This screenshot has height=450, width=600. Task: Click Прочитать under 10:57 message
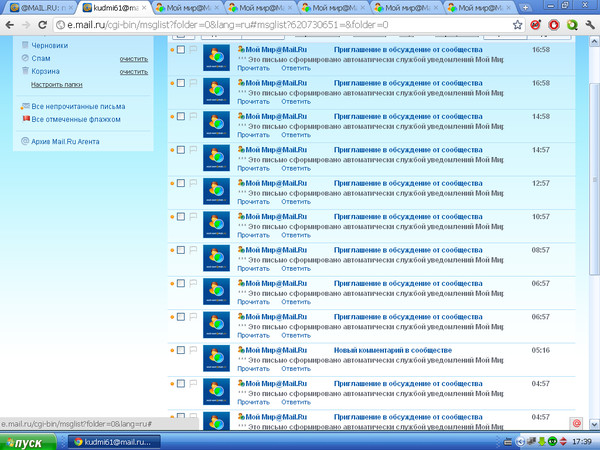[x=253, y=235]
